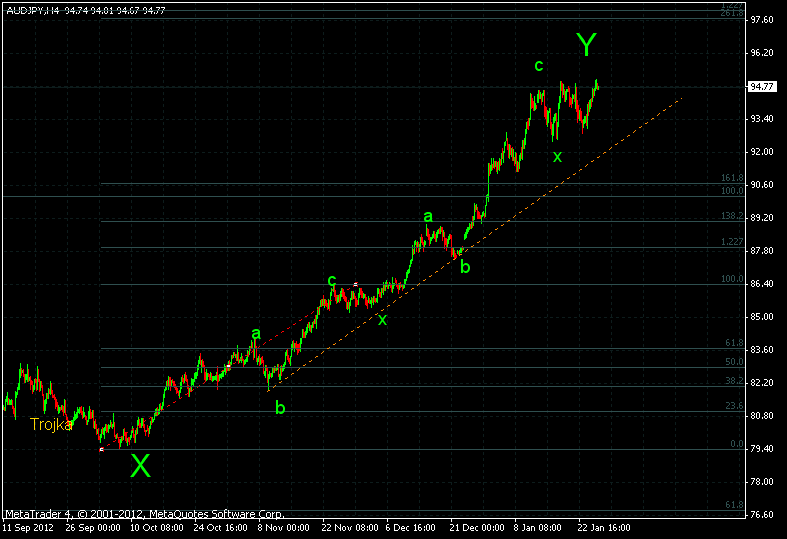The height and width of the screenshot is (539, 787).
Task: Select the 87.80 price axis value
Action: 762,251
